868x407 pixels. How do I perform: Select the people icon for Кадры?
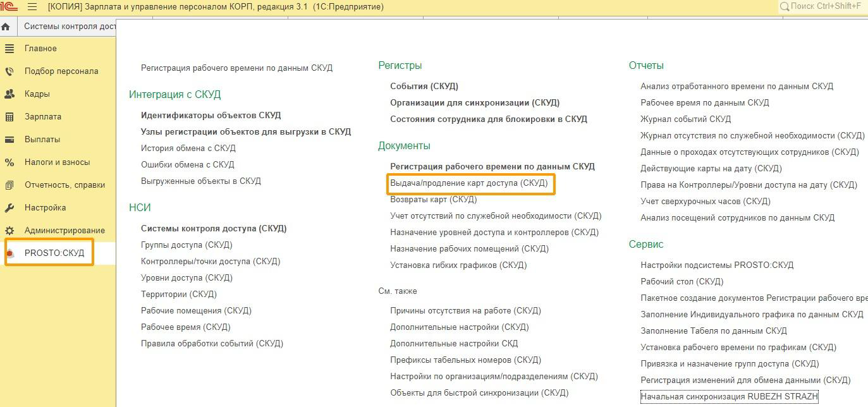9,94
